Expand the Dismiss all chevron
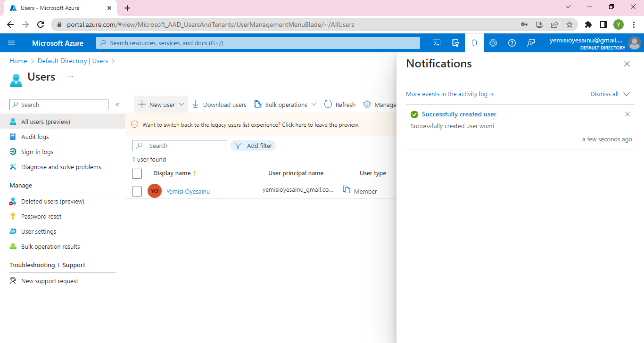The image size is (644, 343). click(x=627, y=94)
